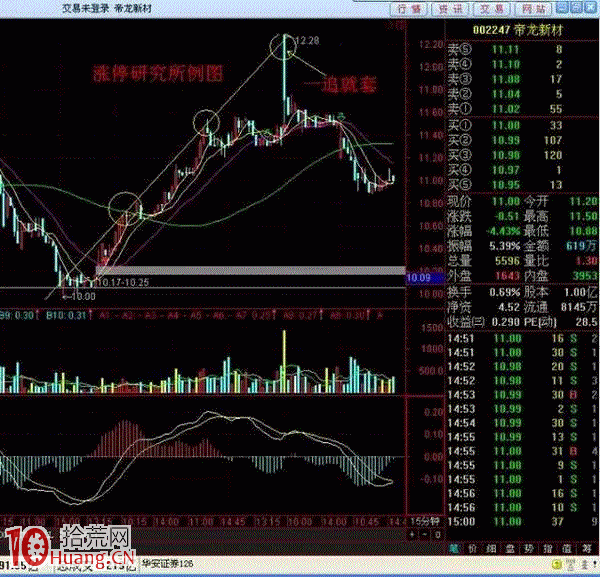Screen dimensions: 600x577
Task: Open the 资讯 news section
Action: click(451, 9)
